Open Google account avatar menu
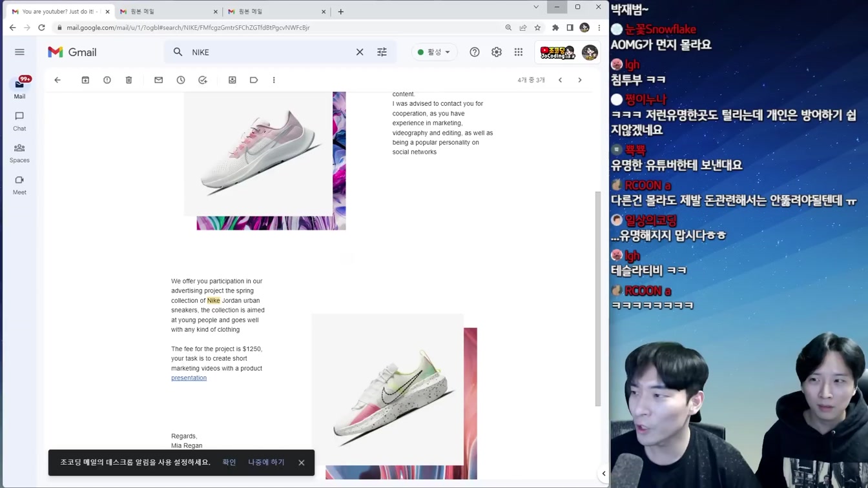Image resolution: width=868 pixels, height=488 pixels. tap(590, 52)
